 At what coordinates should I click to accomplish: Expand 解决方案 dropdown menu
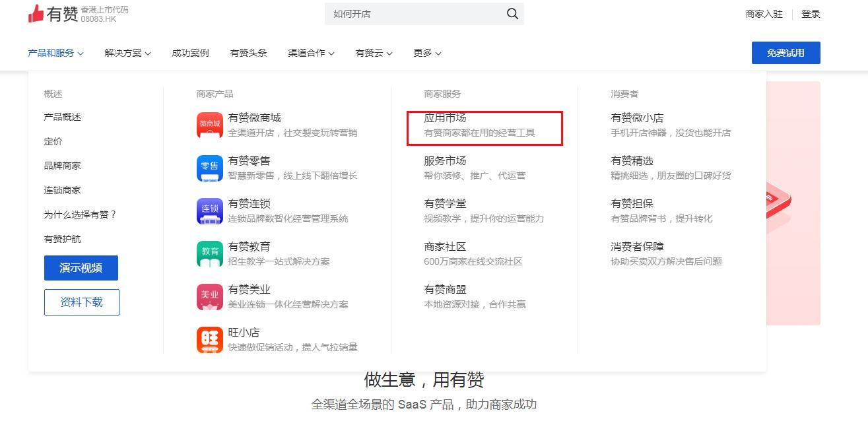(127, 53)
